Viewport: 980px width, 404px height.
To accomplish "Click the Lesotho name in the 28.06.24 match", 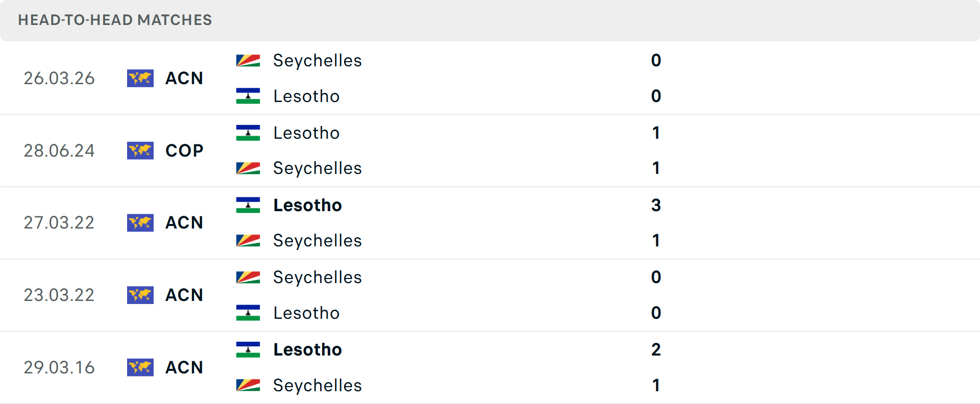I will (306, 133).
